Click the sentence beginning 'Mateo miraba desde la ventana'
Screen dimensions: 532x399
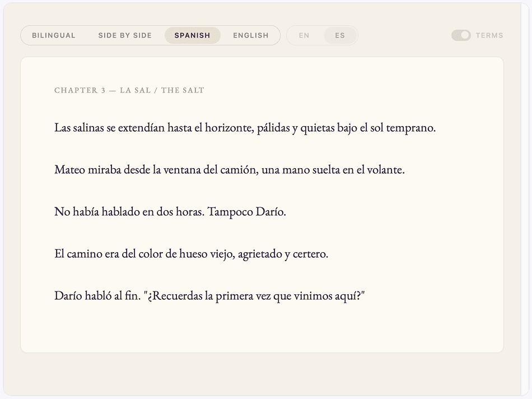230,169
